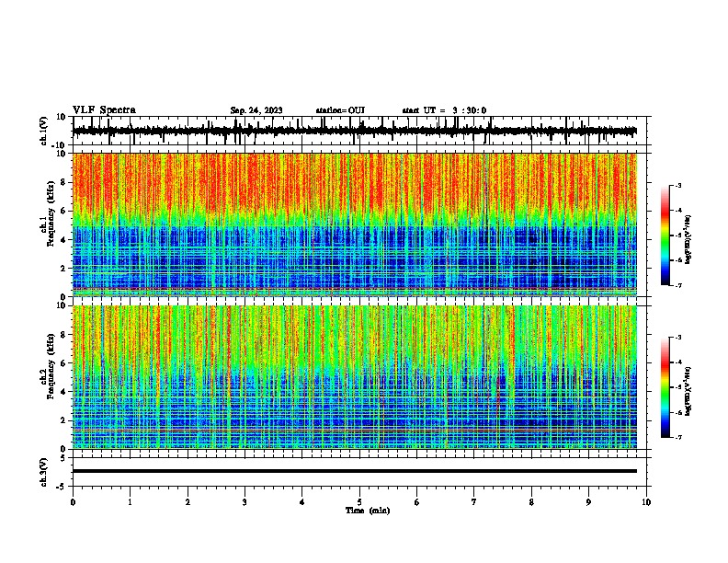
Task: Click the time axis tick label "3"
Action: (x=245, y=502)
